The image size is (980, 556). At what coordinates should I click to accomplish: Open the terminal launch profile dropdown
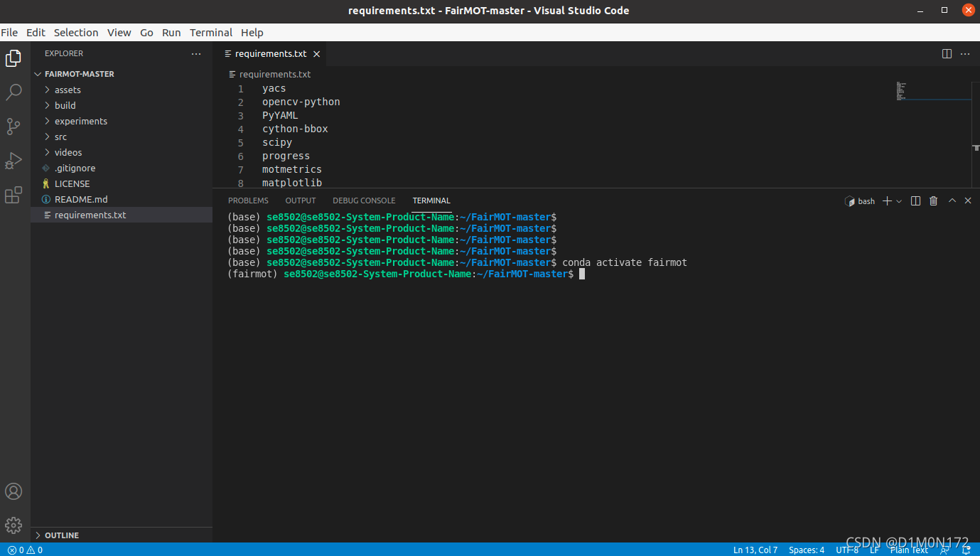(x=899, y=201)
